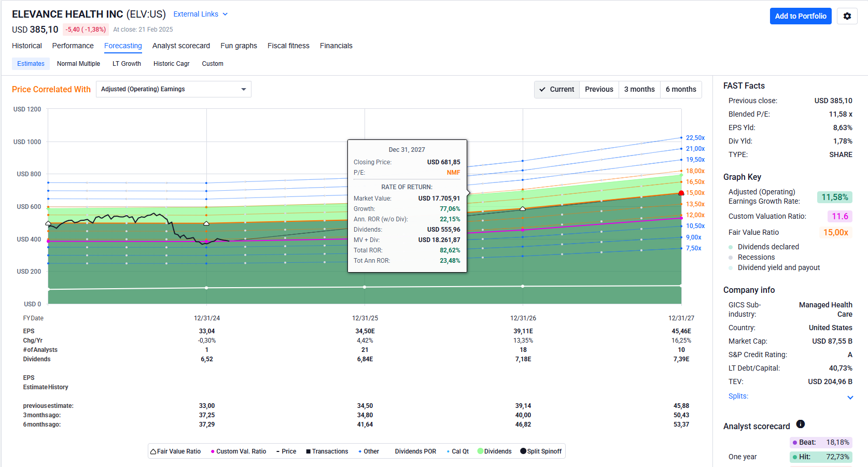Toggle the Price legend line icon

click(x=278, y=451)
